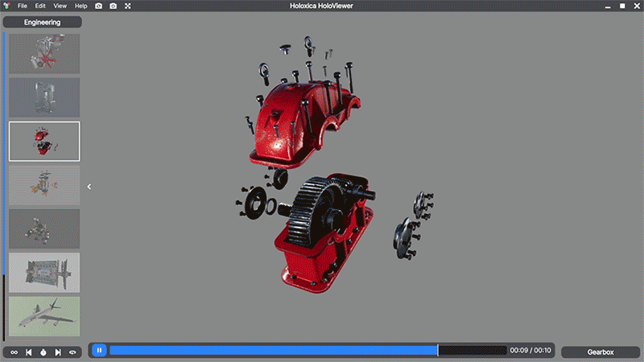The image size is (644, 362).
Task: Open the Edit menu
Action: pyautogui.click(x=40, y=6)
